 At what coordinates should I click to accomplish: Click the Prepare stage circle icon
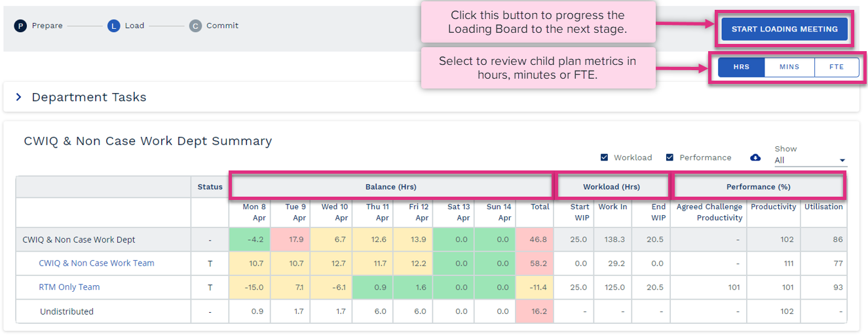pyautogui.click(x=20, y=26)
